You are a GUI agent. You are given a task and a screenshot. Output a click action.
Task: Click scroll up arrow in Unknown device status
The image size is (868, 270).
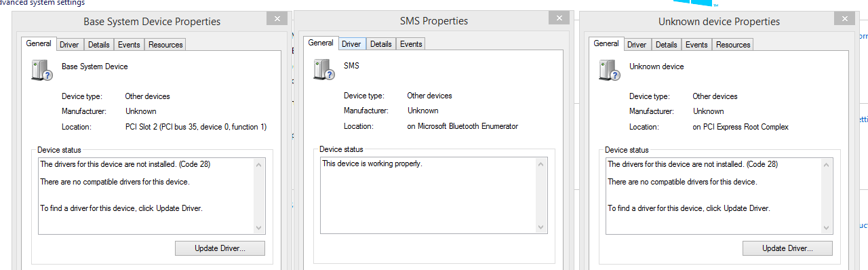tap(827, 165)
